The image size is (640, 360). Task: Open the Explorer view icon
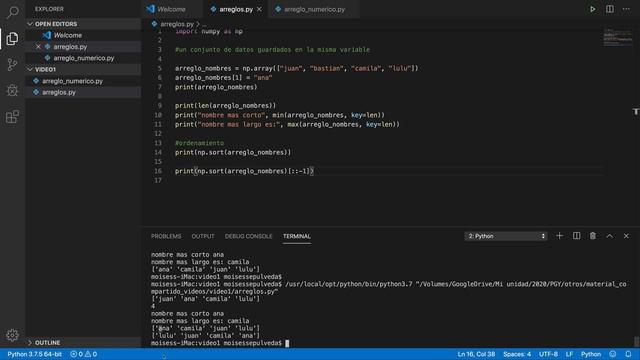13,39
